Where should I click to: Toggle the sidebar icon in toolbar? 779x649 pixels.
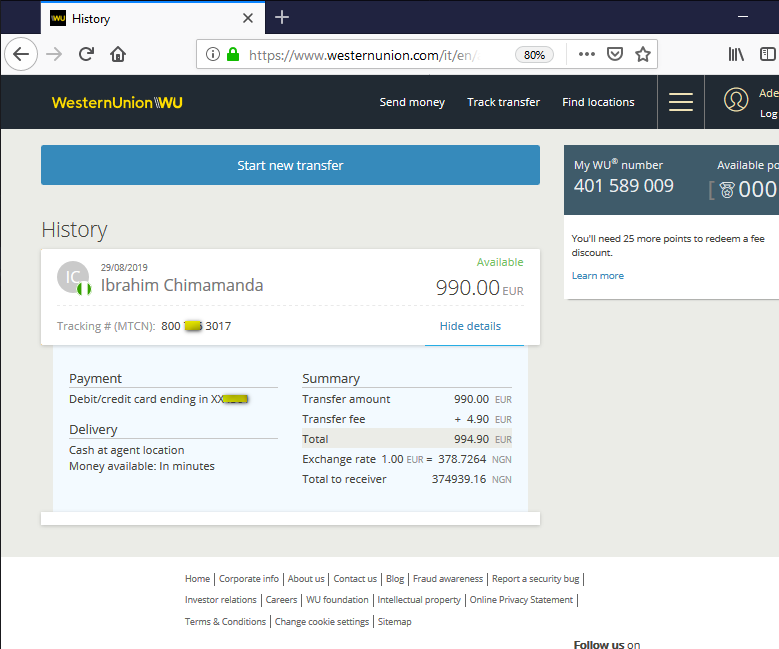click(x=768, y=54)
